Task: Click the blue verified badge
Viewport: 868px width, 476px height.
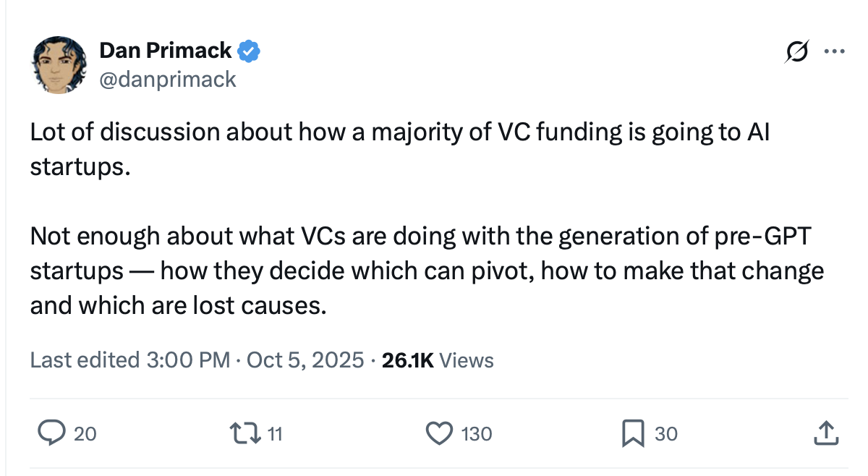Action: coord(250,51)
